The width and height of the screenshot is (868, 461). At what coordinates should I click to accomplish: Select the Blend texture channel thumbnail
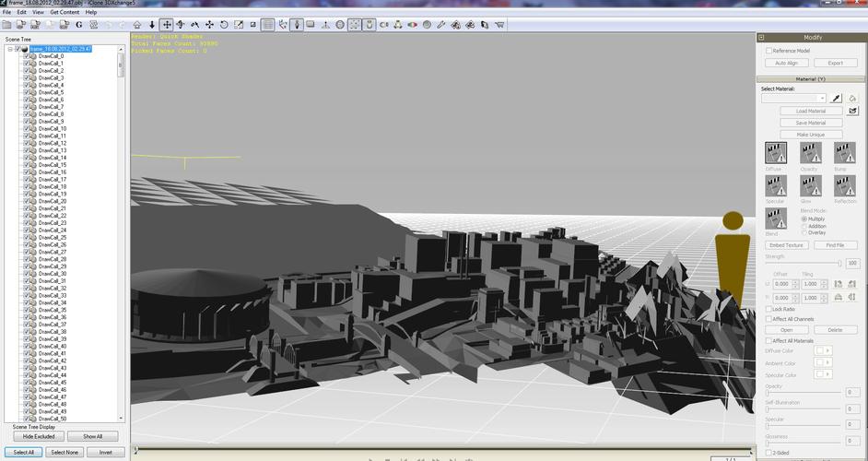click(x=776, y=219)
